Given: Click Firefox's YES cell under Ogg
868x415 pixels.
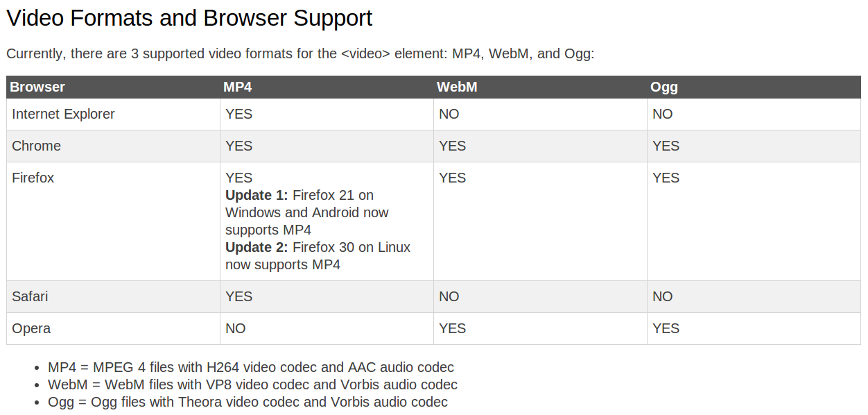Looking at the screenshot, I should (666, 178).
